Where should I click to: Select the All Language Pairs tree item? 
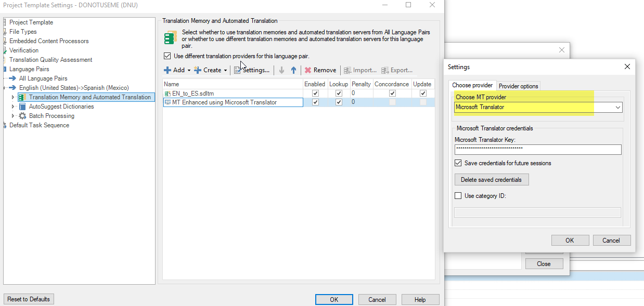(x=43, y=78)
